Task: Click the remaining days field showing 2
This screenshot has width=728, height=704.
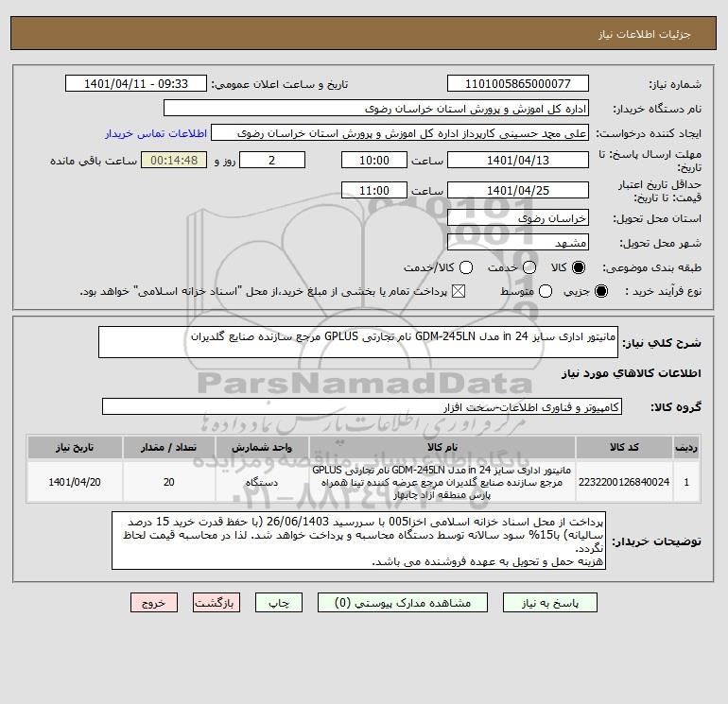Action: point(272,160)
